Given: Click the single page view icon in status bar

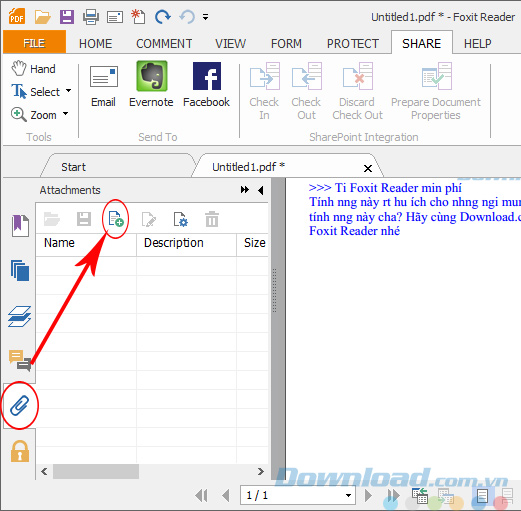Looking at the screenshot, I should click(x=482, y=496).
